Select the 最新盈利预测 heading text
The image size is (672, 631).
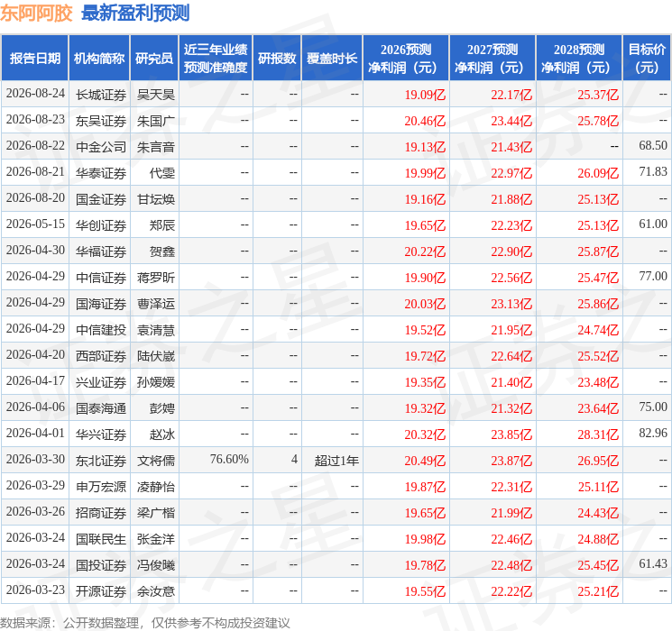coord(135,14)
